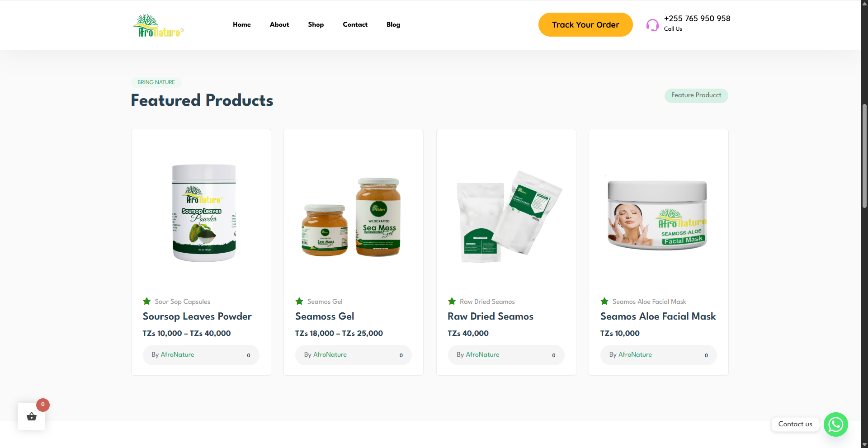Screen dimensions: 868x448
Task: Click the star icon beside Raw Dried Seamos category
Action: pos(452,301)
